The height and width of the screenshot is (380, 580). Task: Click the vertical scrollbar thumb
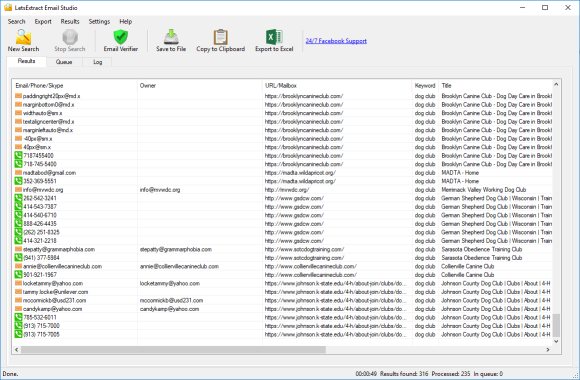click(x=556, y=326)
